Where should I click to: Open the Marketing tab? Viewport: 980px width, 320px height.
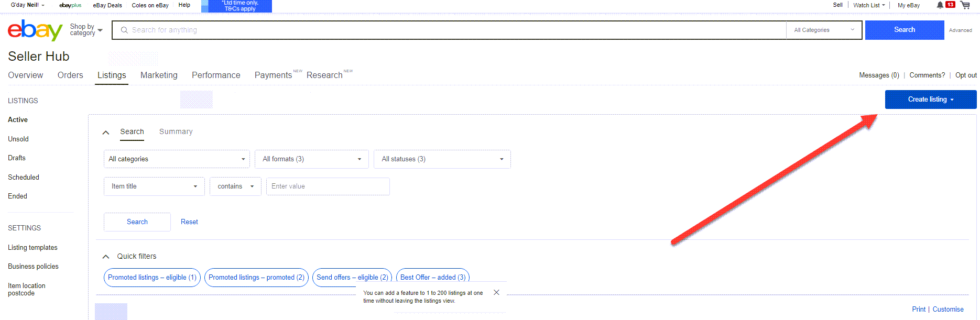coord(159,75)
